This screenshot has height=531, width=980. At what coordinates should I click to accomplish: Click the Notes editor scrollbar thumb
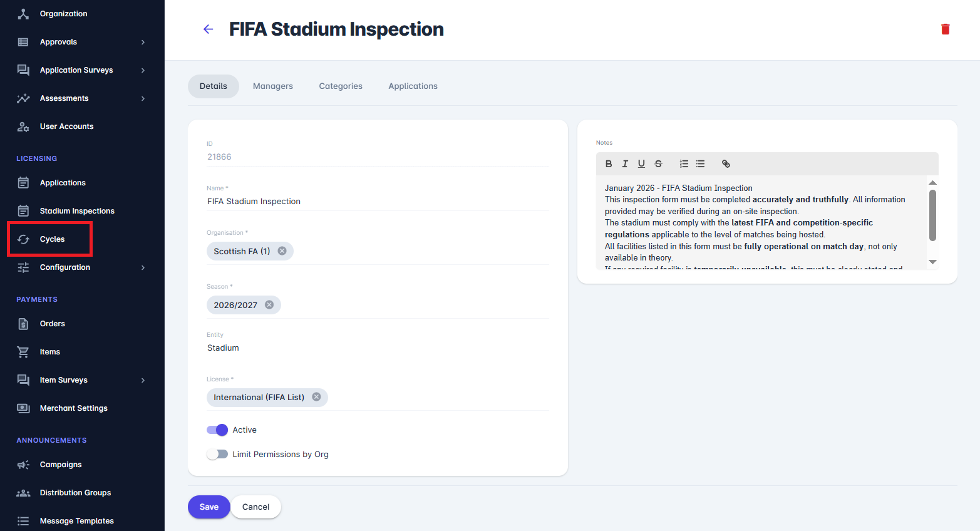coord(932,215)
